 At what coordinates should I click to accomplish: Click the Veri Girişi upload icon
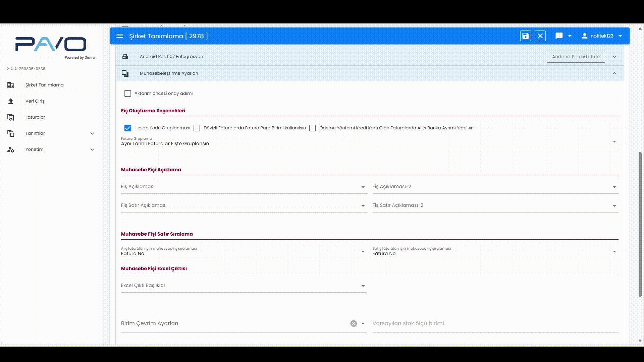pos(11,101)
